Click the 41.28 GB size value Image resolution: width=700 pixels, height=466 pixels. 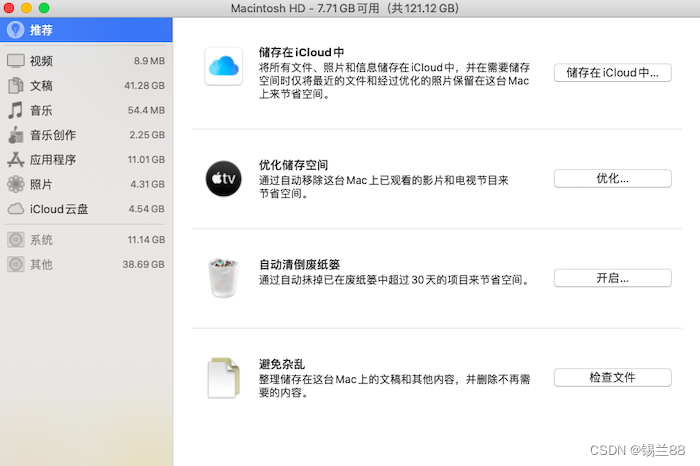tap(144, 85)
